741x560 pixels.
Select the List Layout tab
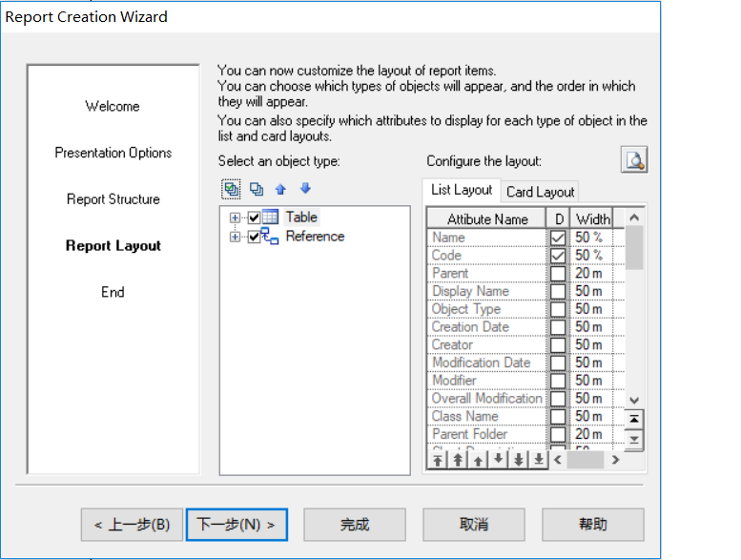(x=462, y=190)
